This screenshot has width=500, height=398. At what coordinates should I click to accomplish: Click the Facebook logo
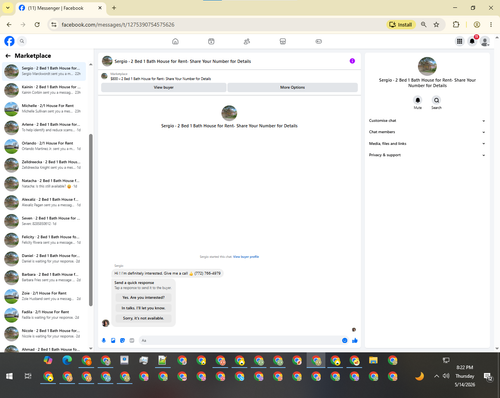[x=9, y=41]
